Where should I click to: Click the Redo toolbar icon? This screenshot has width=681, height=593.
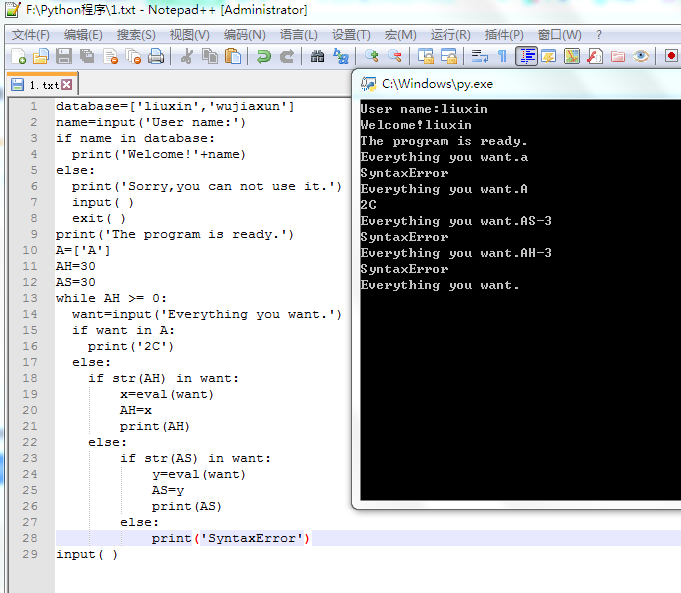[287, 56]
